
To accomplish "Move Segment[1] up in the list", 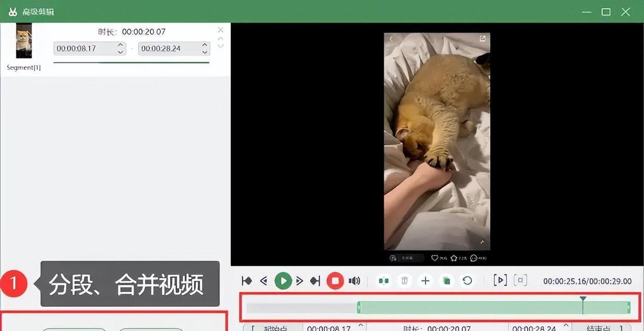I will (x=221, y=39).
